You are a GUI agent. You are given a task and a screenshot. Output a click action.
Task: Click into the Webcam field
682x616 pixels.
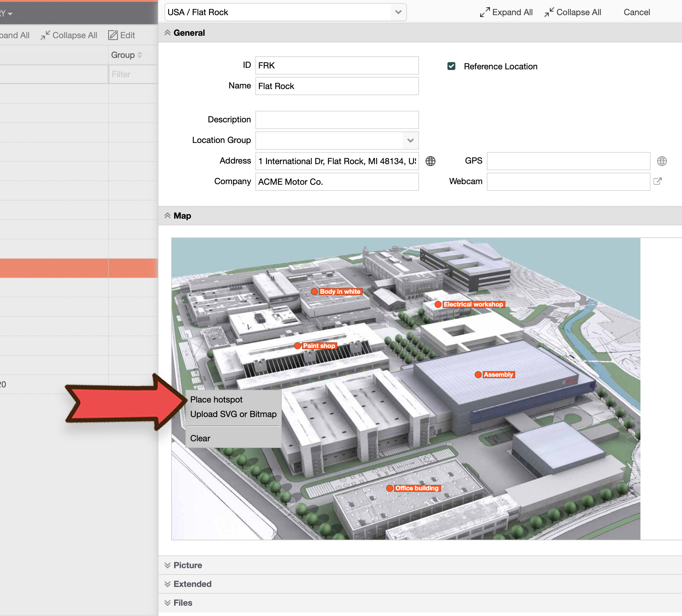[x=568, y=182]
